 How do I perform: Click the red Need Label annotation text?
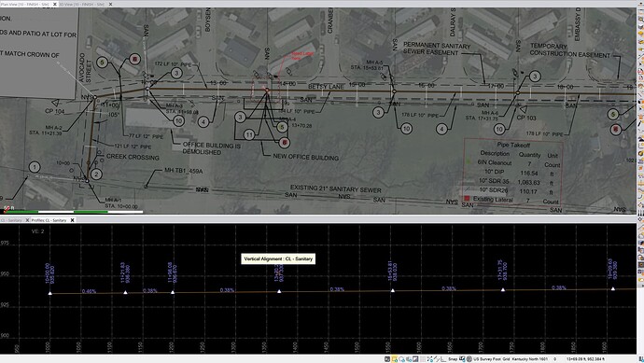pos(302,55)
